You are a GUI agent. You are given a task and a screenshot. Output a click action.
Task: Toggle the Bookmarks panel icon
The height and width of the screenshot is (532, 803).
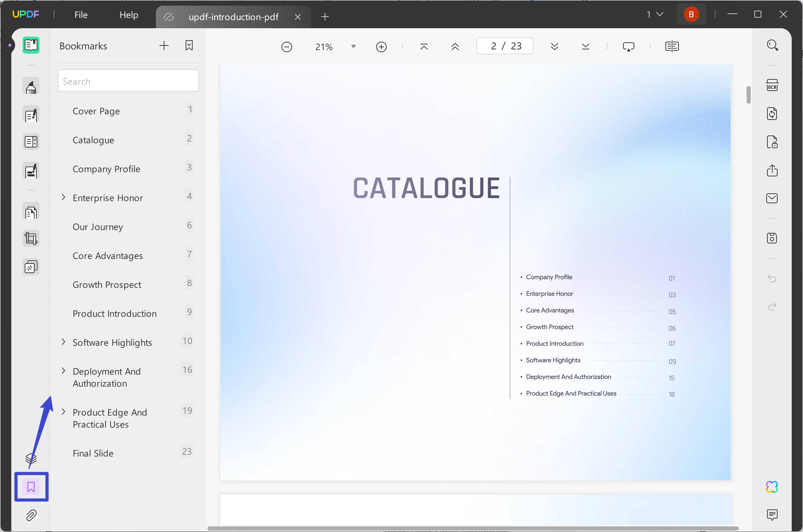point(31,487)
